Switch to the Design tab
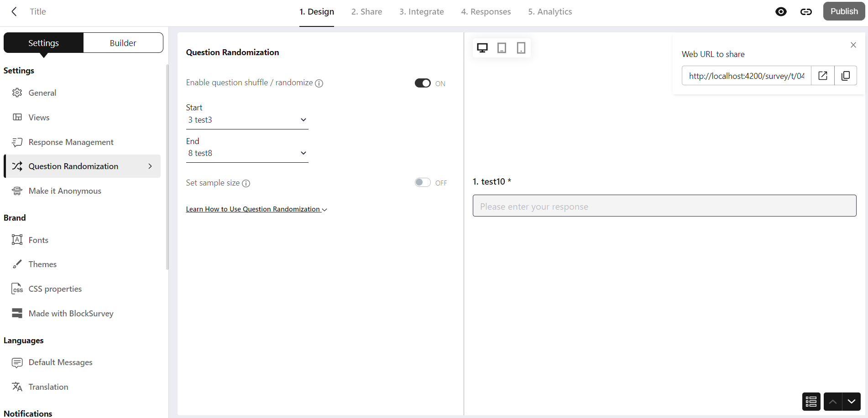This screenshot has height=418, width=868. coord(317,11)
